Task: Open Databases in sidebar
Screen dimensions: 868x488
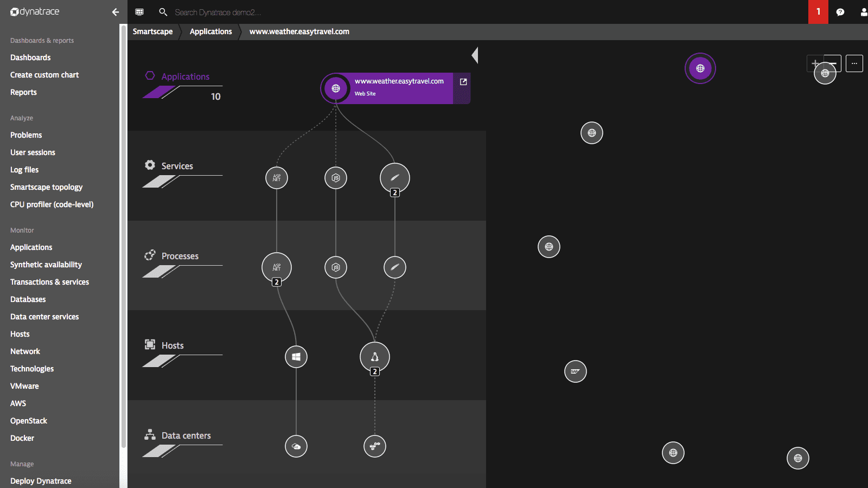Action: tap(28, 299)
